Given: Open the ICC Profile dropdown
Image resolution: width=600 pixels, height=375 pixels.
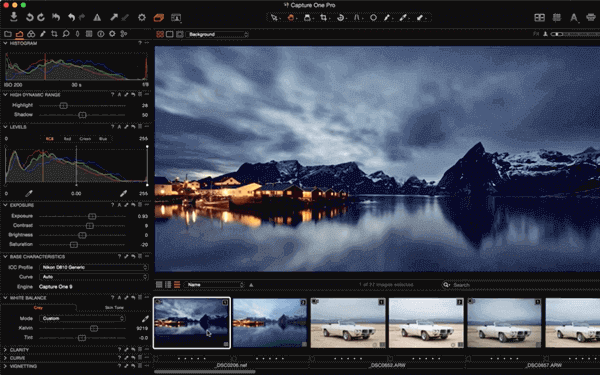Looking at the screenshot, I should tap(93, 267).
